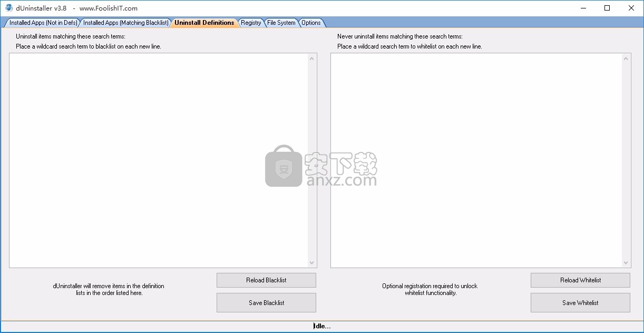Click inside the whitelist search terms text area

[476, 160]
